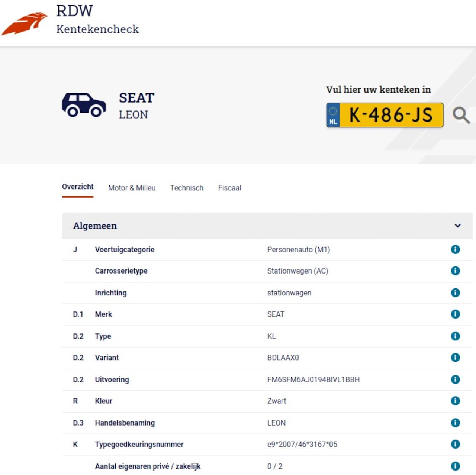476x475 pixels.
Task: Select the Fiscaal tab
Action: pos(229,188)
